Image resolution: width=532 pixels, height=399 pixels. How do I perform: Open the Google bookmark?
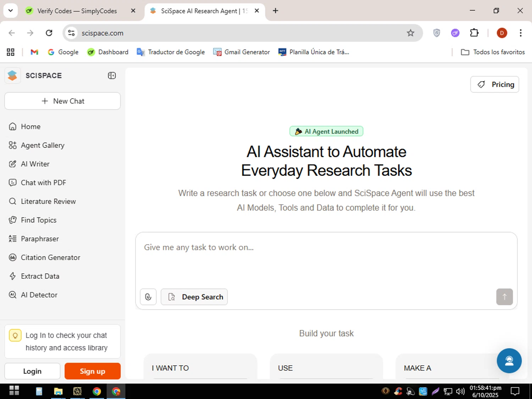(x=63, y=52)
